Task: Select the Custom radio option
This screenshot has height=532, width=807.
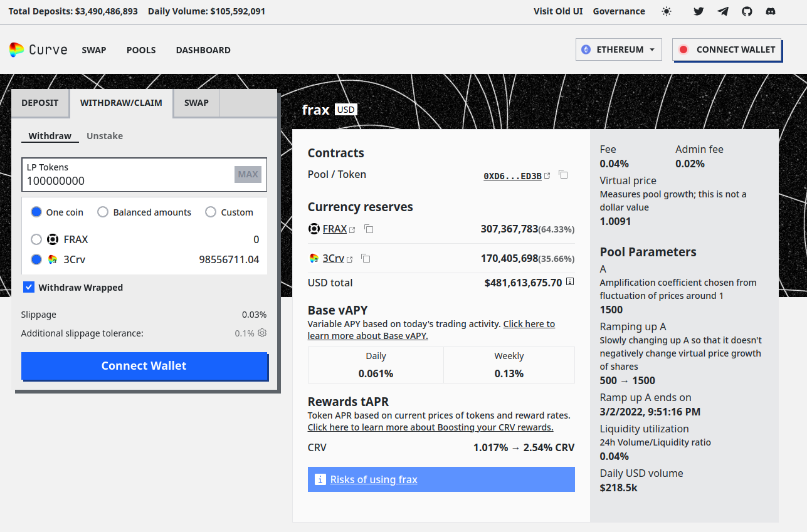Action: tap(211, 212)
